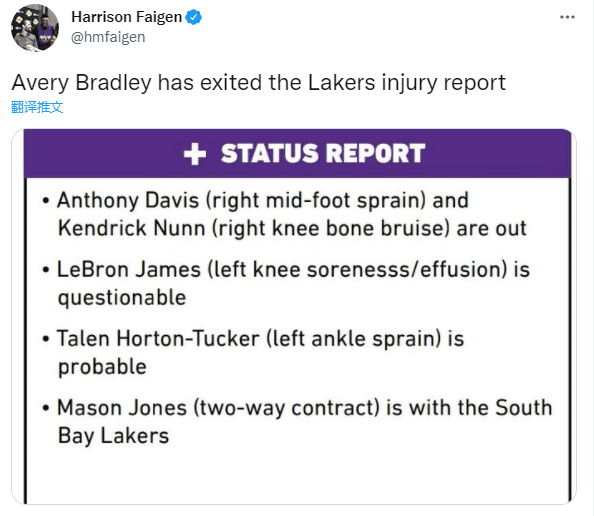
Task: Click the word 'probable' in the report
Action: pyautogui.click(x=102, y=367)
